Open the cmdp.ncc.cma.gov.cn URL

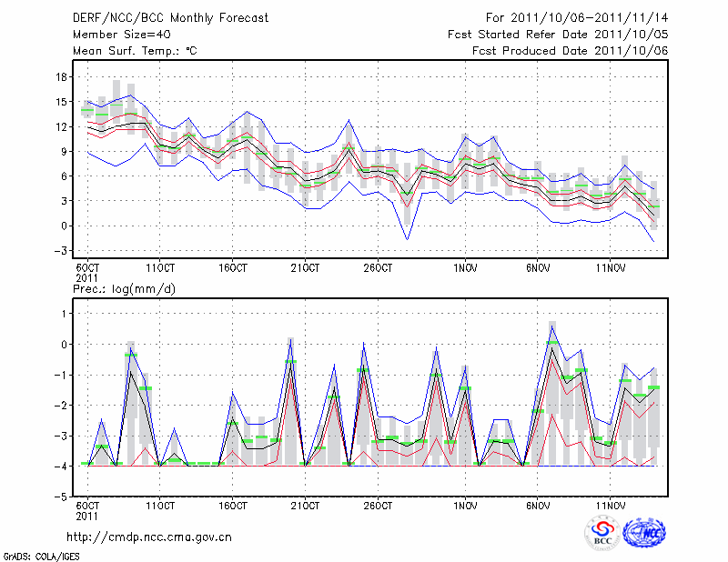pos(150,537)
